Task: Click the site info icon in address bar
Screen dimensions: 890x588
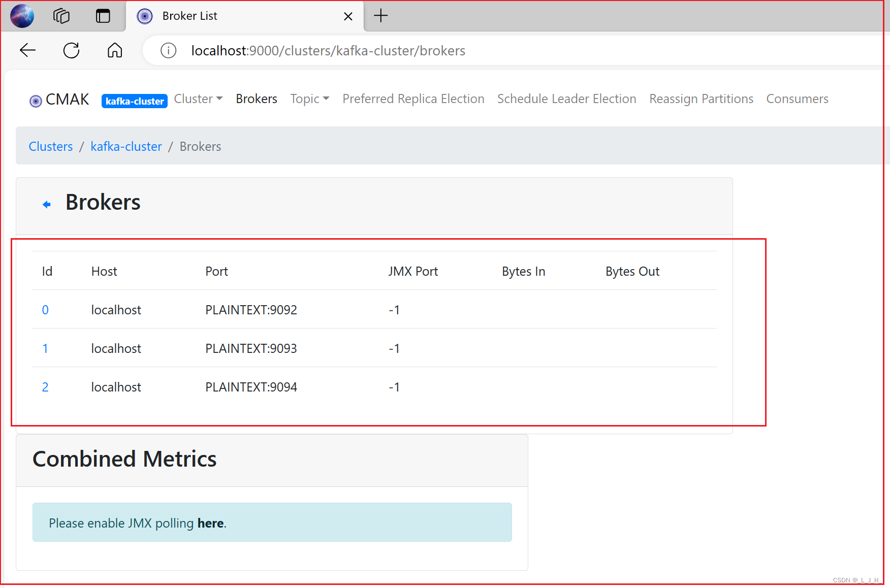Action: tap(168, 50)
